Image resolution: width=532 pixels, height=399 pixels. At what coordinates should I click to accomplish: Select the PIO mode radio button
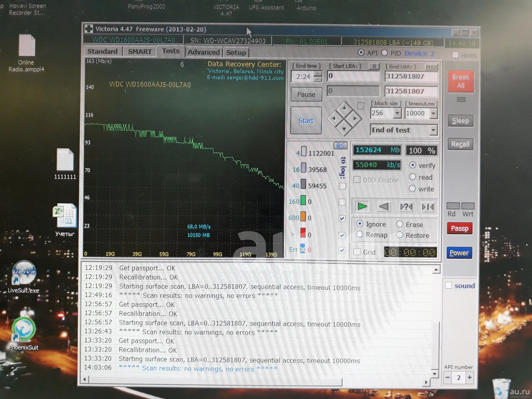click(x=384, y=53)
